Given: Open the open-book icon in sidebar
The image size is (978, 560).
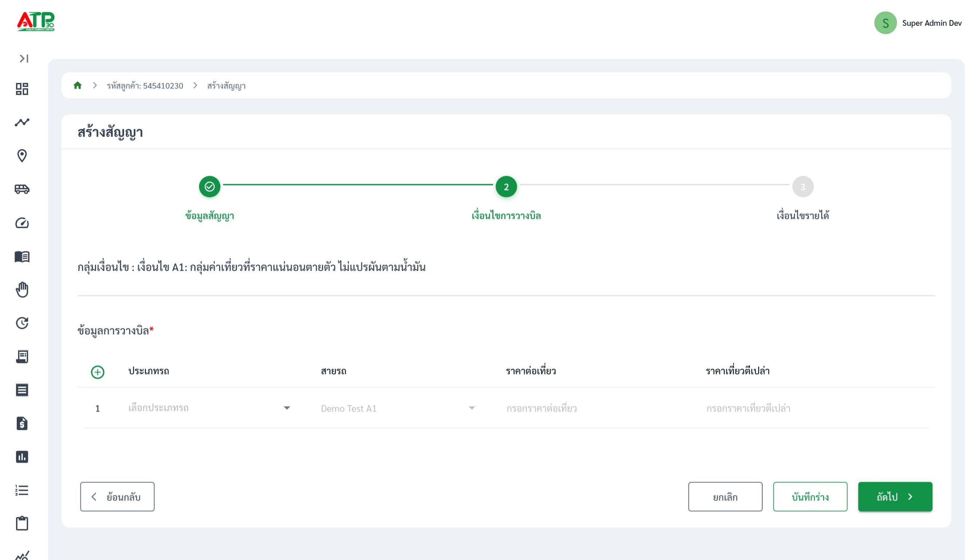Looking at the screenshot, I should click(x=22, y=256).
